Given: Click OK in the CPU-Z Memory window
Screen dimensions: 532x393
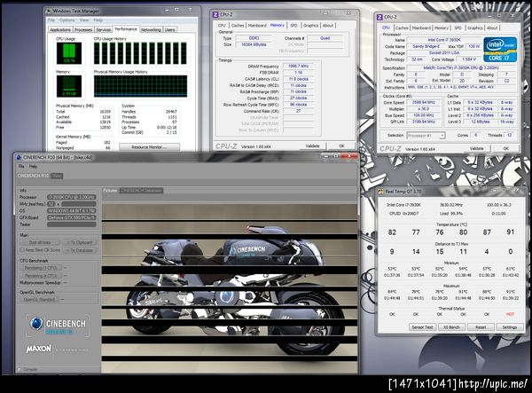Looking at the screenshot, I should (x=341, y=145).
